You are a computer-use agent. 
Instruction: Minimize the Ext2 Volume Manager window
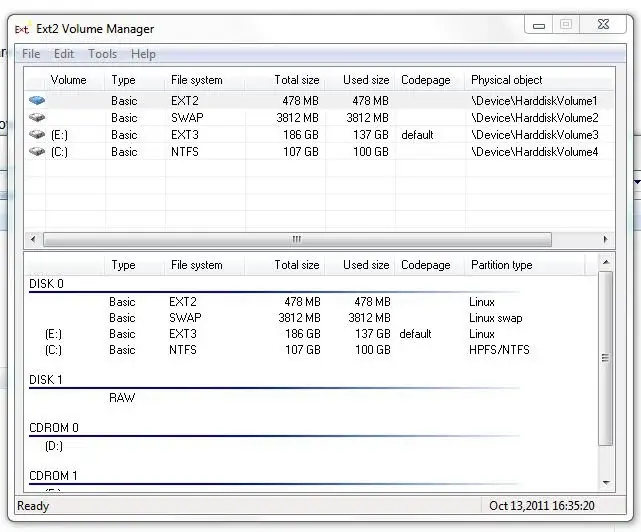[539, 25]
